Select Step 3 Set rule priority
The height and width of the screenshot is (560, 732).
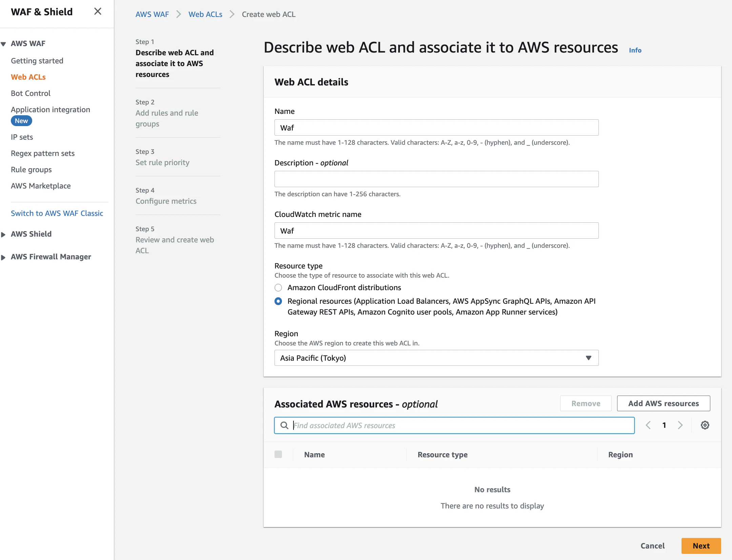click(x=162, y=162)
